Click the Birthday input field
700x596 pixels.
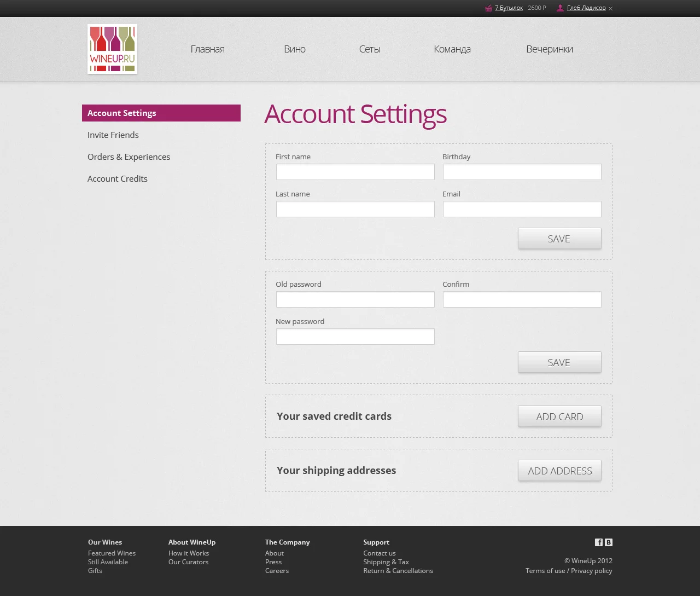point(521,171)
